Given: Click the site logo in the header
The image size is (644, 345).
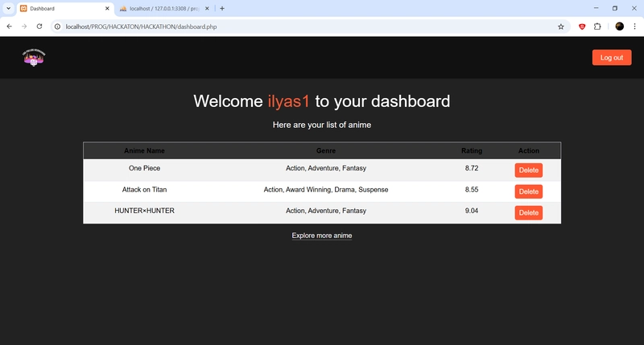Looking at the screenshot, I should pos(34,57).
